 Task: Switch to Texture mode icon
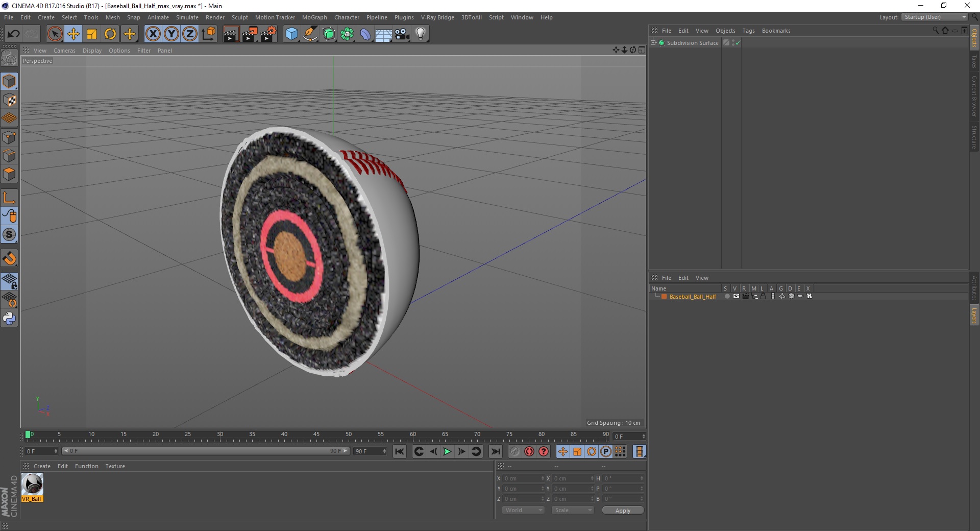(9, 100)
